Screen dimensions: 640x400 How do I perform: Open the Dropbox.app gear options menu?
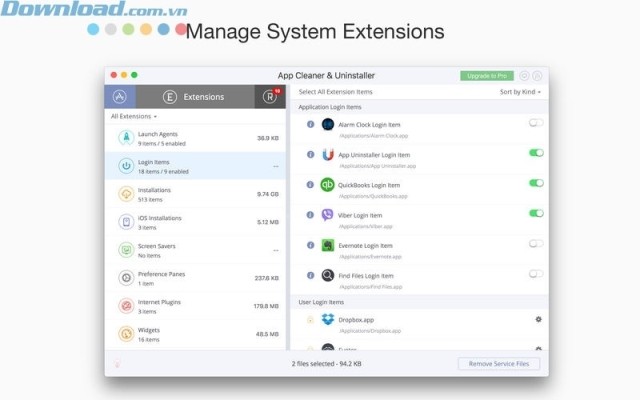point(538,320)
